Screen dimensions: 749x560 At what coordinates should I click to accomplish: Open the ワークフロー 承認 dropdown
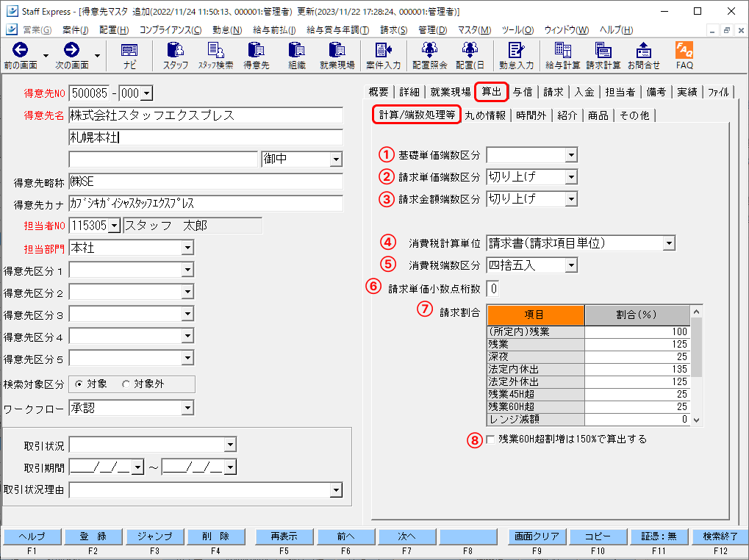tap(187, 408)
